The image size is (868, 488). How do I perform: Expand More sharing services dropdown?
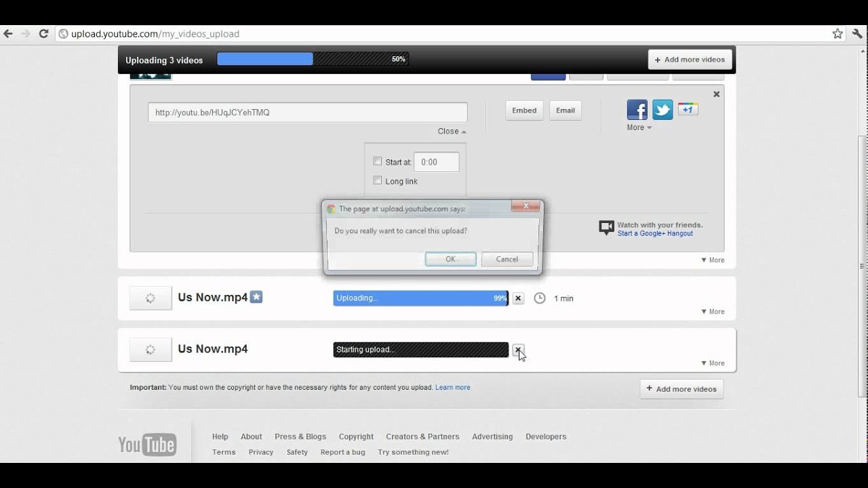639,127
